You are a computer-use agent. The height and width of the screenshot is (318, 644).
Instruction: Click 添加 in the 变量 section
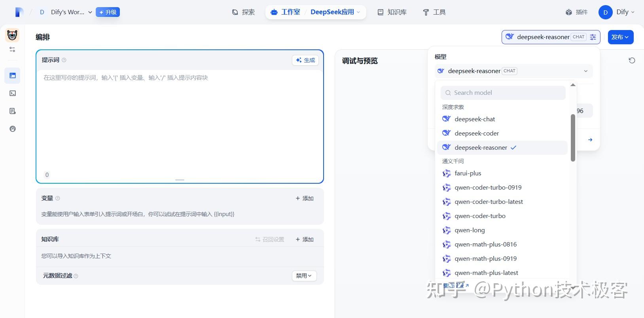pos(305,198)
